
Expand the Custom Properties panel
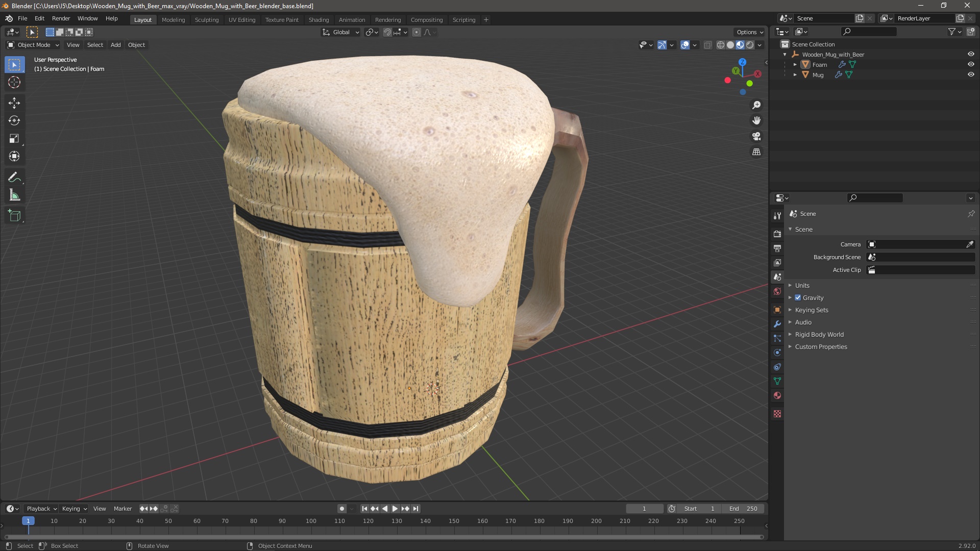(821, 346)
